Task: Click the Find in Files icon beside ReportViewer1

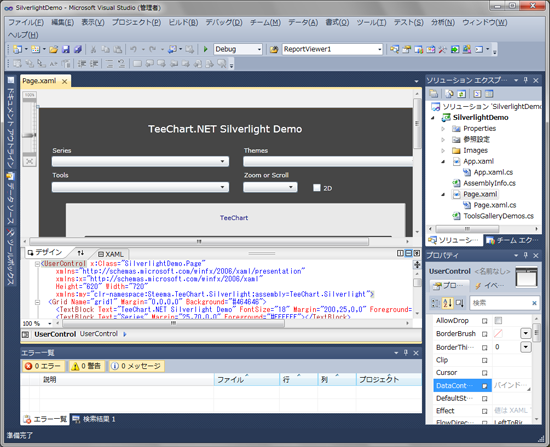Action: pyautogui.click(x=274, y=49)
